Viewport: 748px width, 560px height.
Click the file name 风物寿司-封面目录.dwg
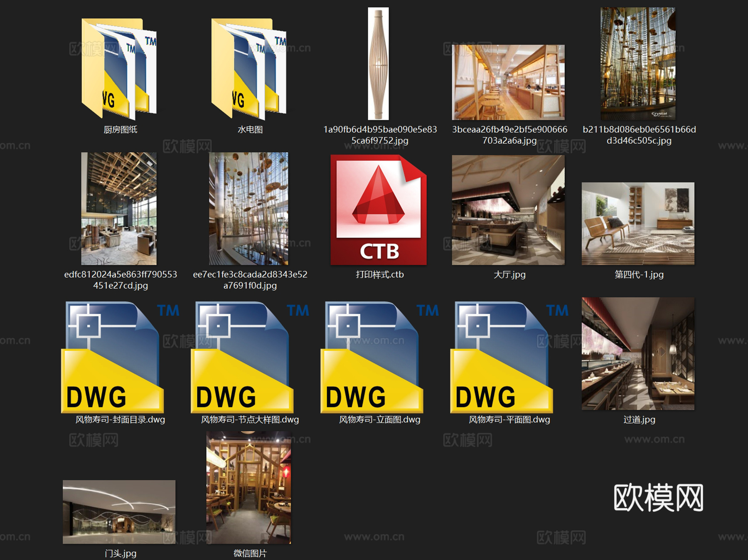click(x=121, y=419)
